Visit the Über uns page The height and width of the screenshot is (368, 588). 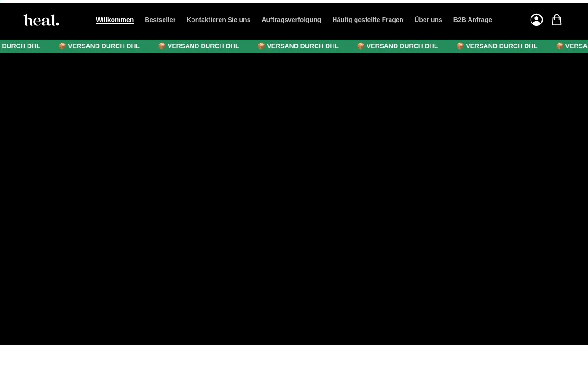[x=428, y=20]
